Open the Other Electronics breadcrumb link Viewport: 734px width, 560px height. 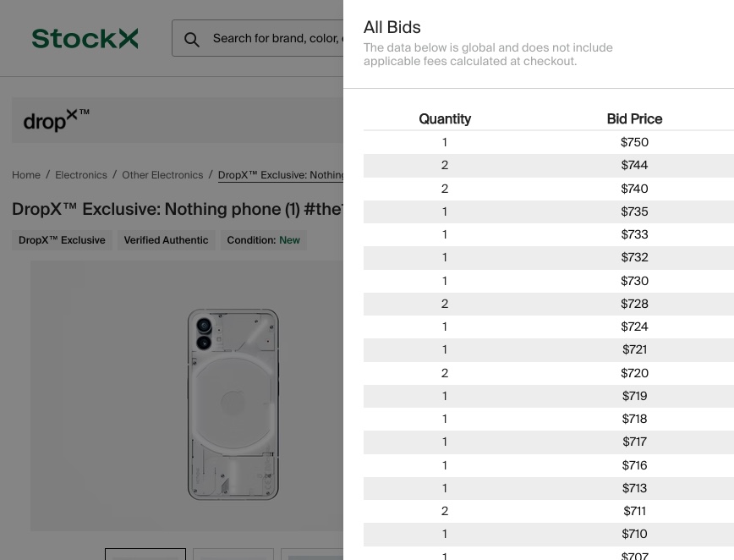point(162,175)
